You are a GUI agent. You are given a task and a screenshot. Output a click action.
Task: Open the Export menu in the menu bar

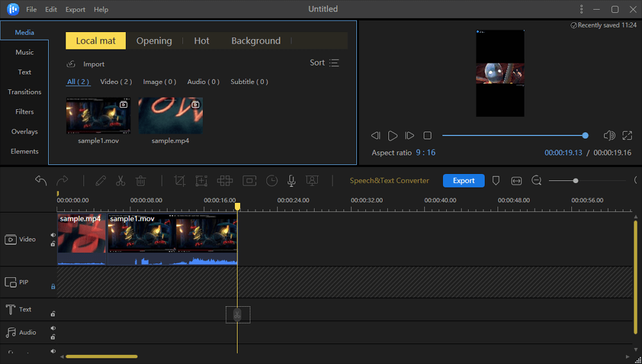pos(75,10)
